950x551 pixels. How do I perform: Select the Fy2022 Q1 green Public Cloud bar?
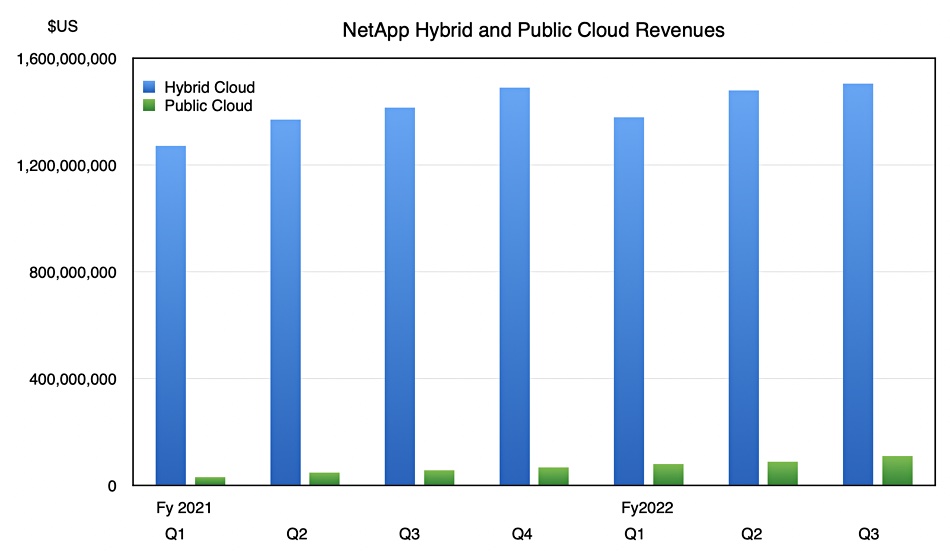[668, 475]
